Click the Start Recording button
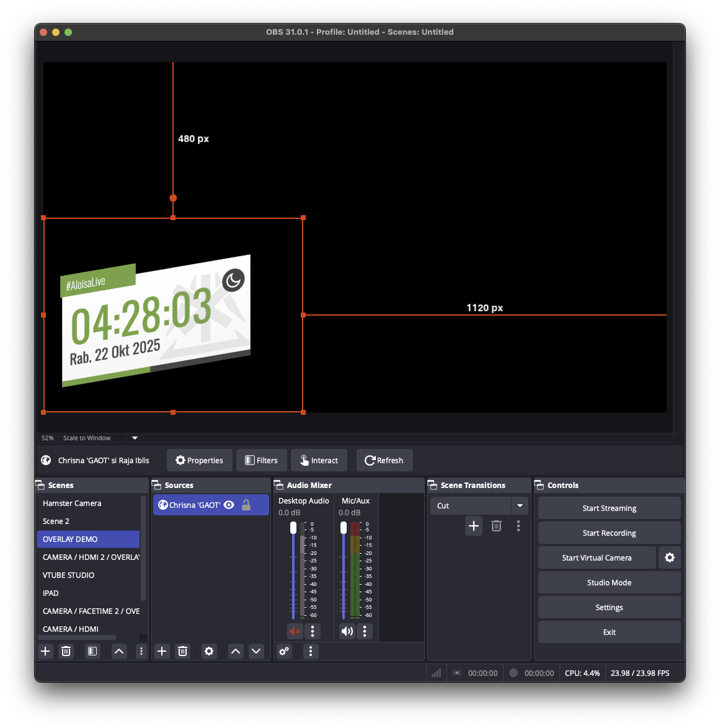 pyautogui.click(x=609, y=533)
